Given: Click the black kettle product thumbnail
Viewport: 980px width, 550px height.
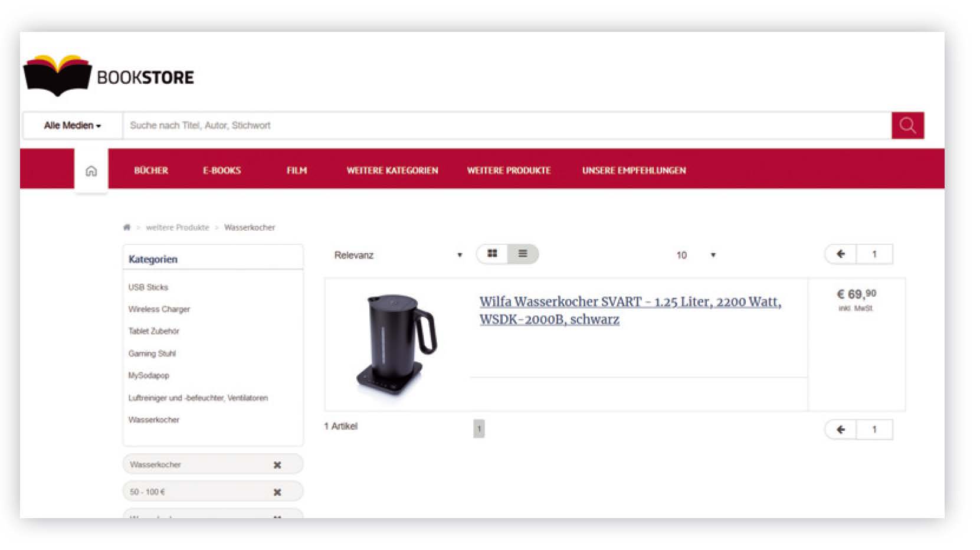Looking at the screenshot, I should pyautogui.click(x=396, y=344).
